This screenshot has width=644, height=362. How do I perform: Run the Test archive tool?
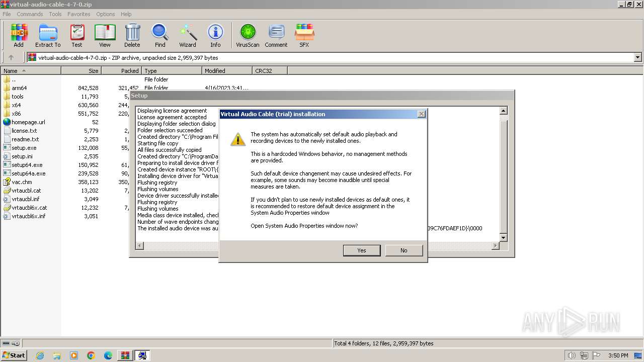point(77,36)
